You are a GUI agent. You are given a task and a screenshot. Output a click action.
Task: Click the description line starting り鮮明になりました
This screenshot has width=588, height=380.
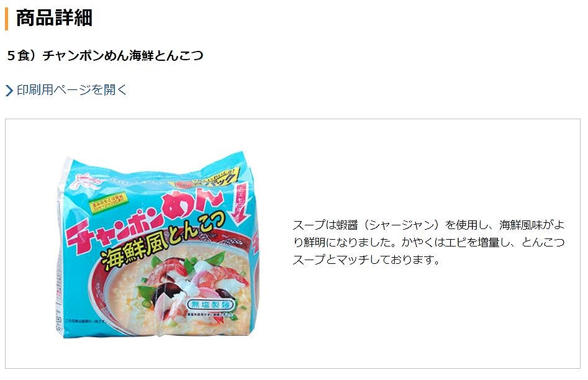click(x=428, y=242)
